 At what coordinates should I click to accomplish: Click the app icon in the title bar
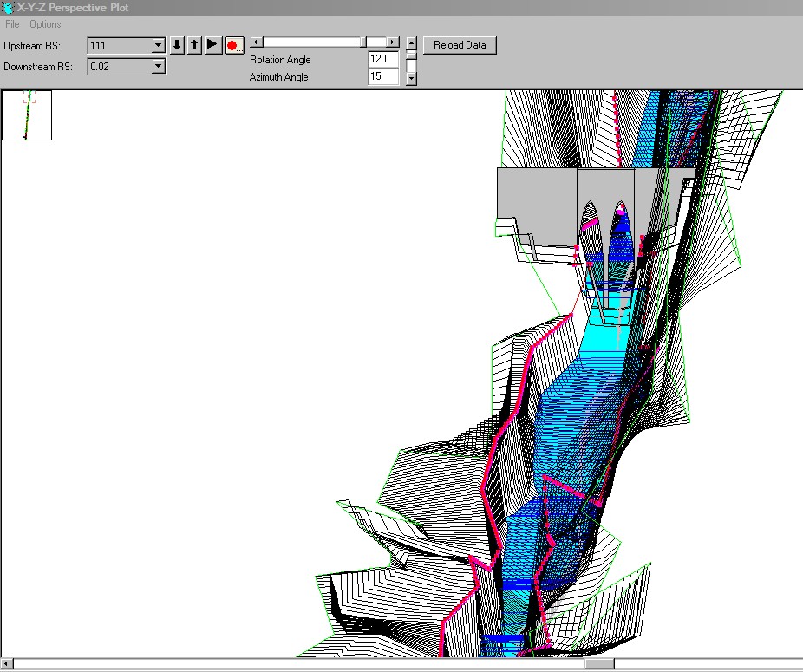click(8, 8)
